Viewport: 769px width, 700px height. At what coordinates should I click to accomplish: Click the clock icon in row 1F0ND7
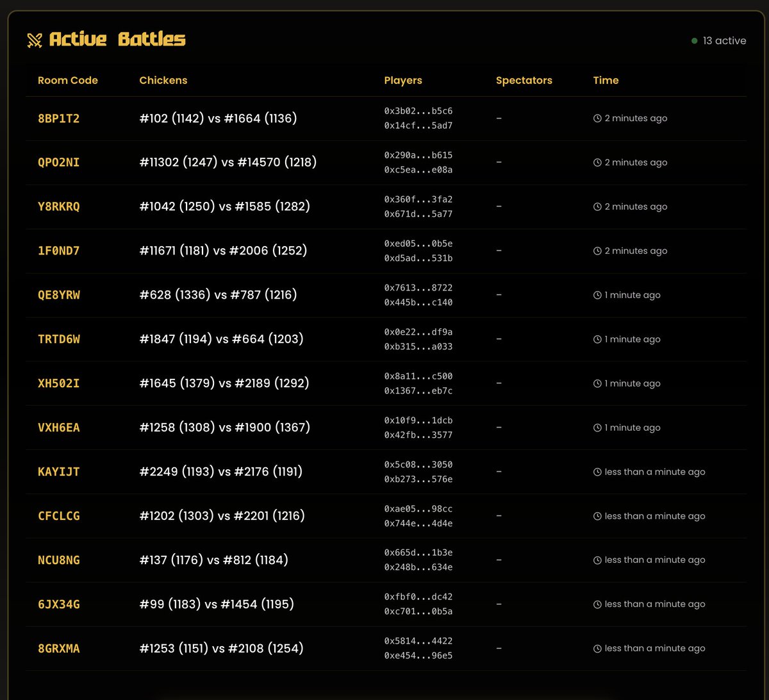tap(597, 251)
